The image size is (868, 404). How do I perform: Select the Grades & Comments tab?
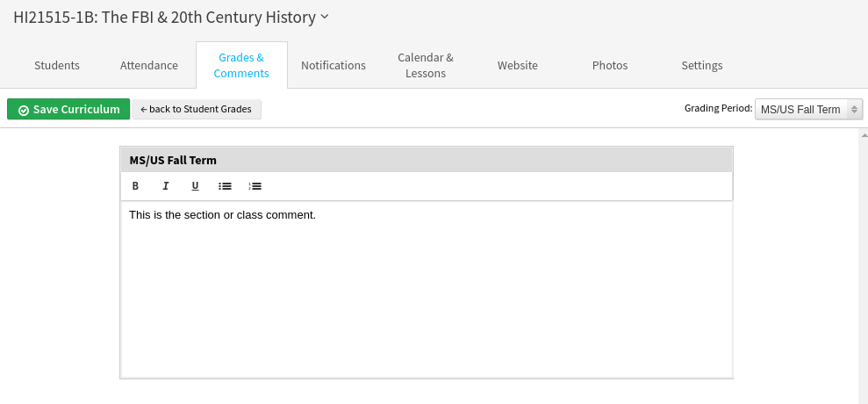241,65
